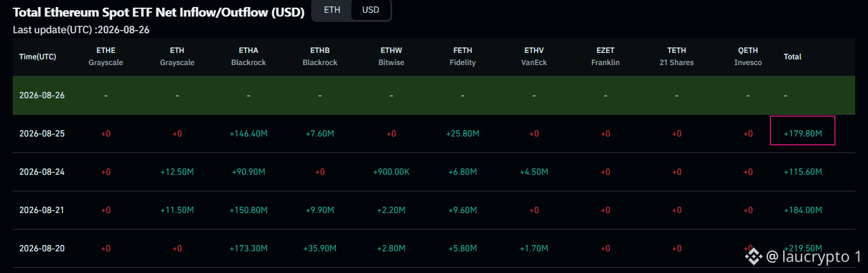Viewport: 868px width, 273px height.
Task: Select the 2026-08-25 date row
Action: click(434, 134)
